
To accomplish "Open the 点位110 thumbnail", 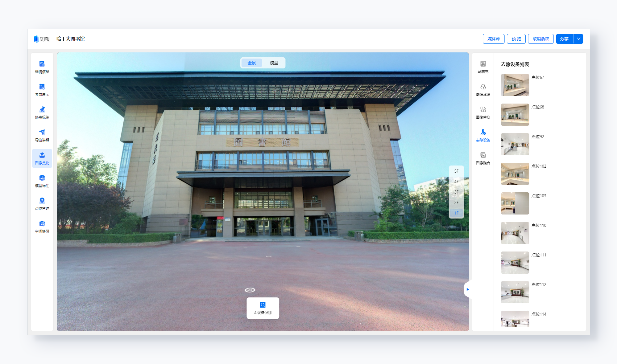I will pos(515,233).
